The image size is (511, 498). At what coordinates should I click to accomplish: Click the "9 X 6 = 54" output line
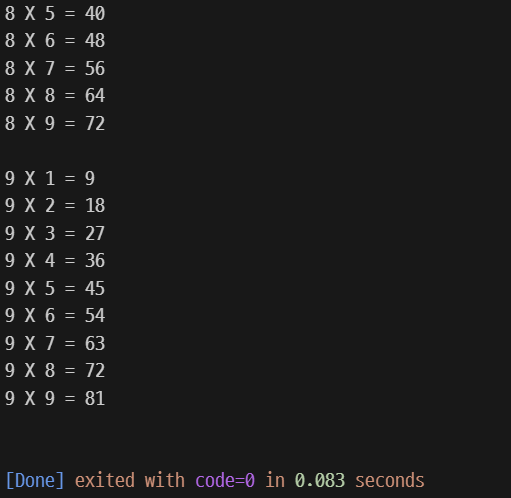tap(55, 316)
